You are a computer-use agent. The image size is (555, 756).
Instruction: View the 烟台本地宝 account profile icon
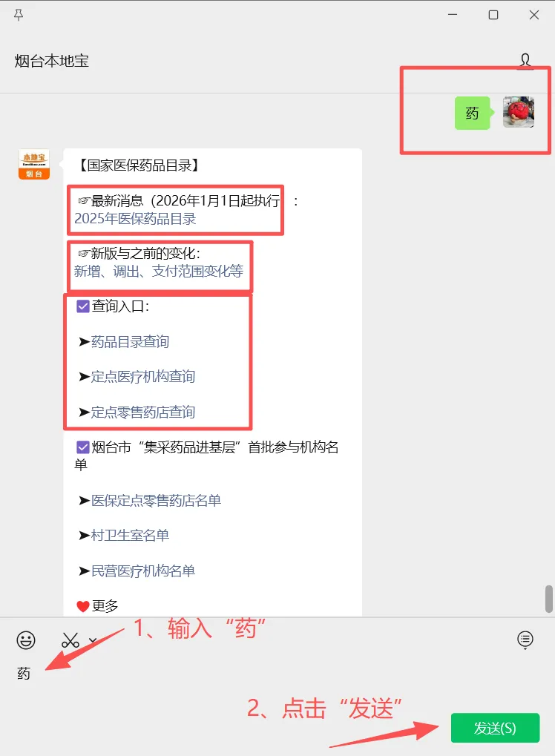525,61
